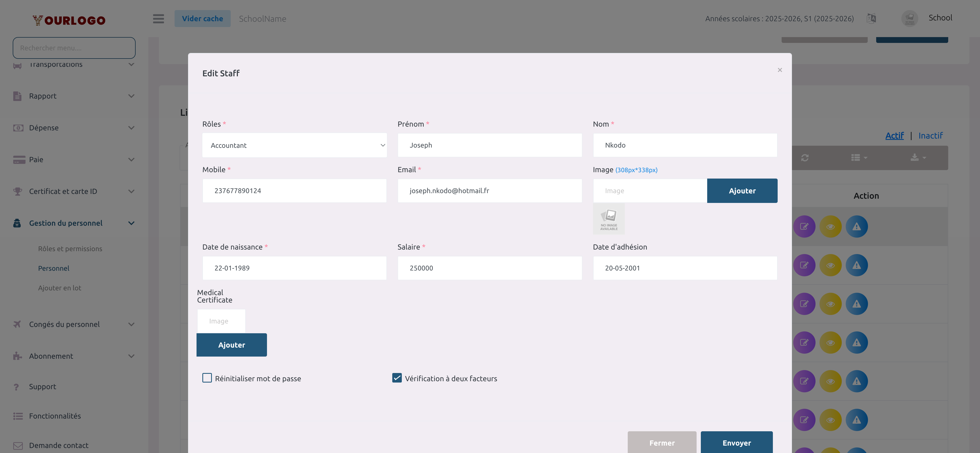The image size is (980, 453).
Task: Click the Rapport sidebar icon
Action: (17, 96)
